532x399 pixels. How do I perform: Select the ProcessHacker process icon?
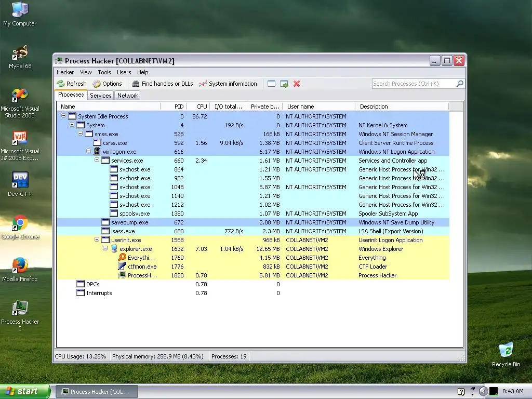pos(122,275)
